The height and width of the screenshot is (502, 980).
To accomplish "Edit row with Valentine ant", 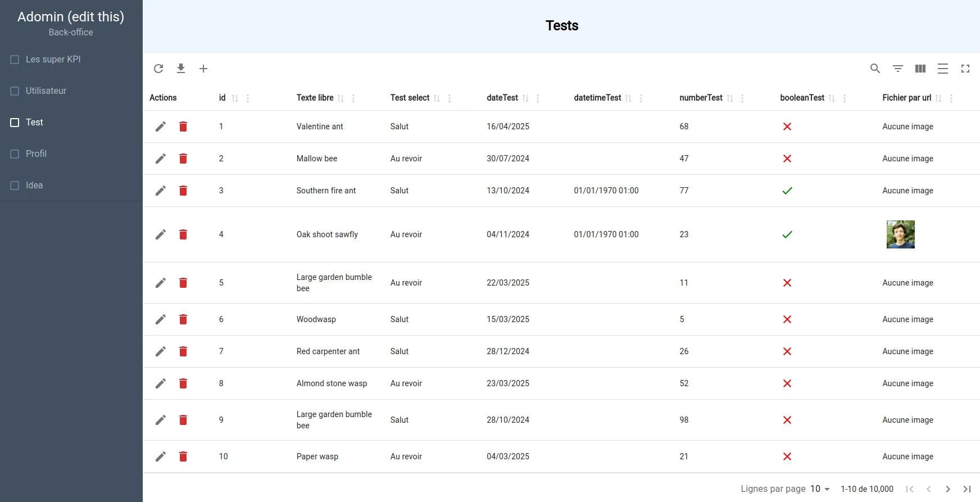I will (x=161, y=126).
